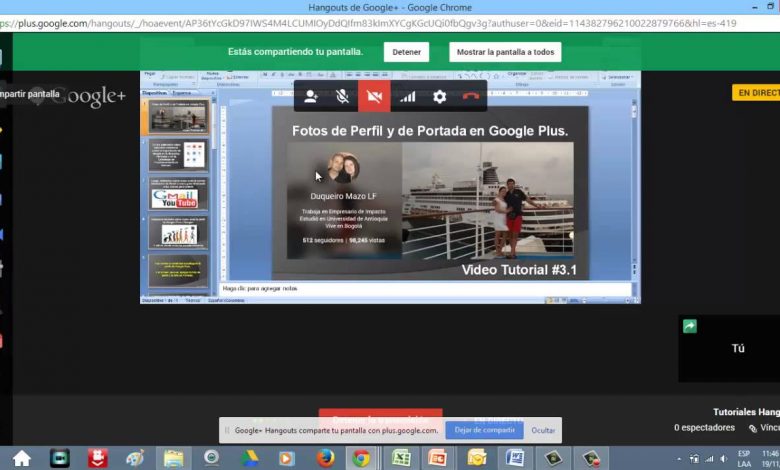This screenshot has height=470, width=780.
Task: Hang up with the red phone icon
Action: [471, 96]
